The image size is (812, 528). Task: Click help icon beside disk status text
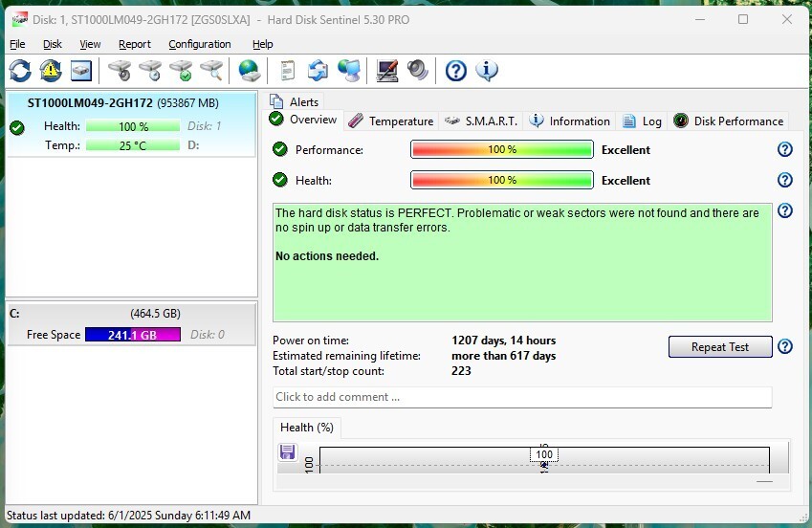tap(785, 210)
